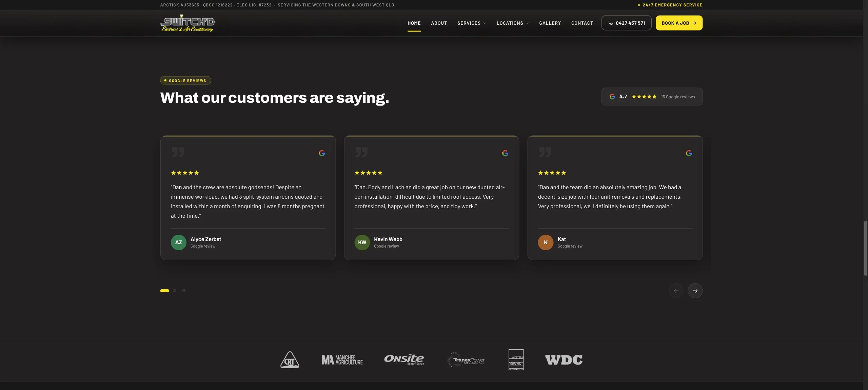868x390 pixels.
Task: Click the Google icon on Kevin Webb's review
Action: pos(505,153)
